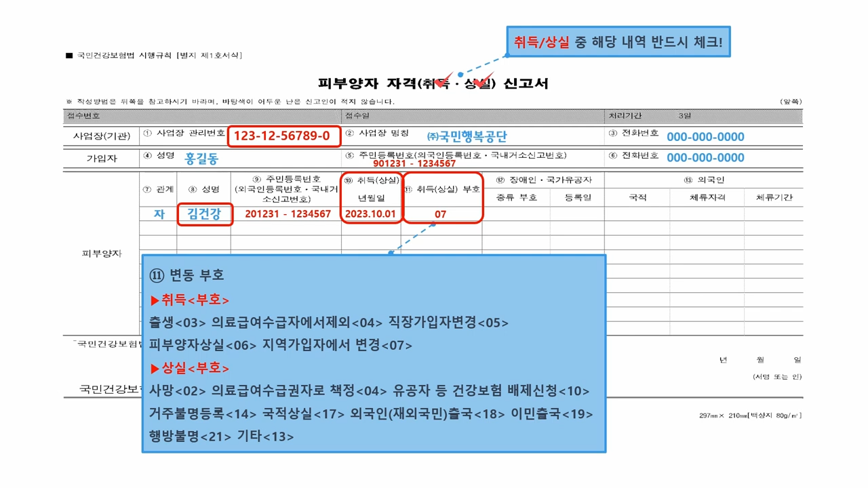Click the code 거주불명등록<14>

tap(203, 413)
